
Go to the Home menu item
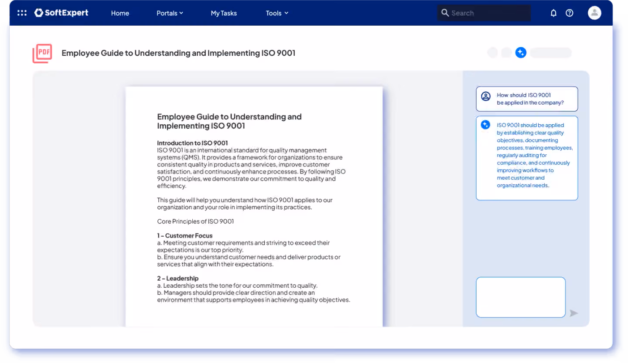120,13
